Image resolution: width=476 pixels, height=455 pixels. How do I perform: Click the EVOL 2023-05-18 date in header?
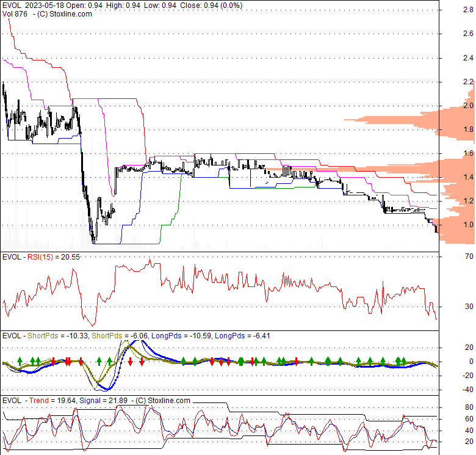(x=45, y=5)
